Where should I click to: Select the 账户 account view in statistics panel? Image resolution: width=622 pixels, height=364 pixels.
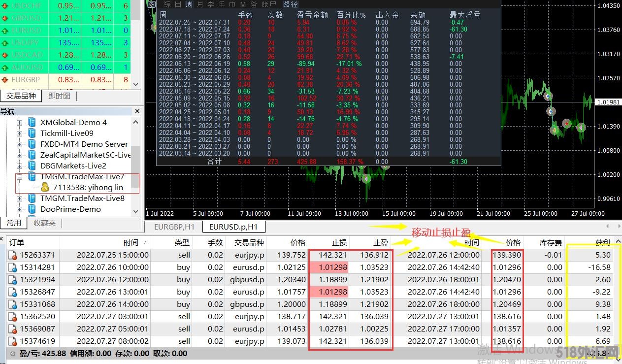click(x=268, y=4)
